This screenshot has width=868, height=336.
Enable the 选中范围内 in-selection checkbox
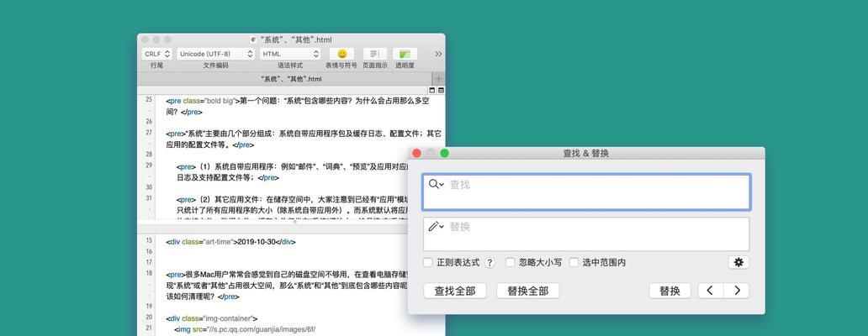574,262
